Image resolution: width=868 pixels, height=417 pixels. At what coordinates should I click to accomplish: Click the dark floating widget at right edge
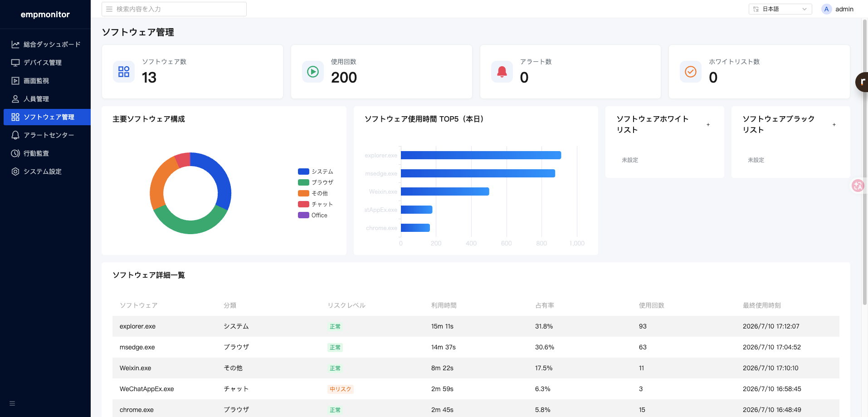862,82
